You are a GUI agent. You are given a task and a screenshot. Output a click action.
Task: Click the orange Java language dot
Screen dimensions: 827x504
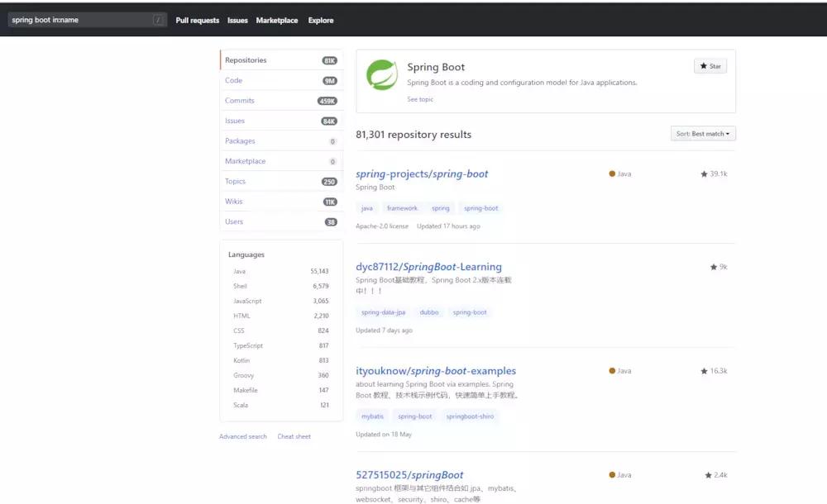tap(609, 174)
